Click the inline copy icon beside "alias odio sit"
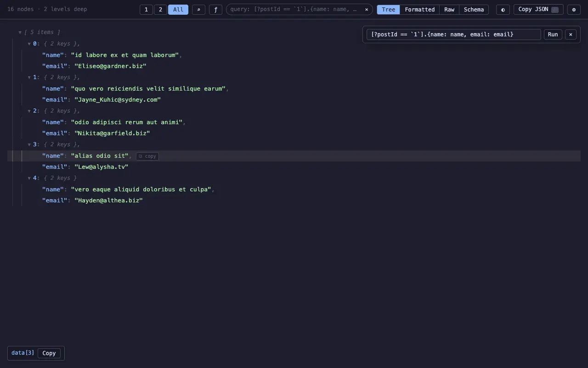The image size is (588, 368). coord(147,156)
